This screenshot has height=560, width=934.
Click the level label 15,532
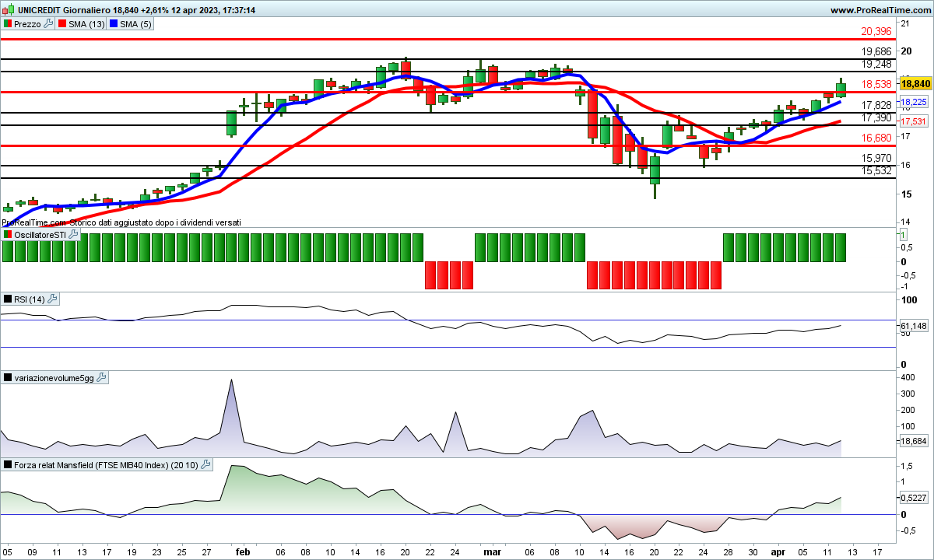(876, 170)
